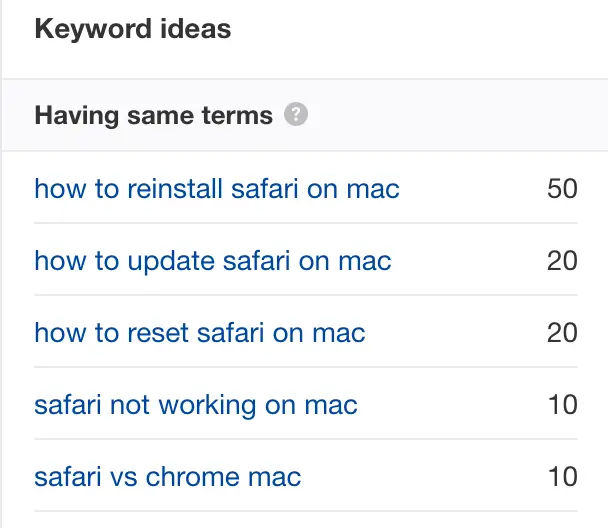Click blank header area right of help icon
Screen dimensions: 608x528
click(x=450, y=115)
